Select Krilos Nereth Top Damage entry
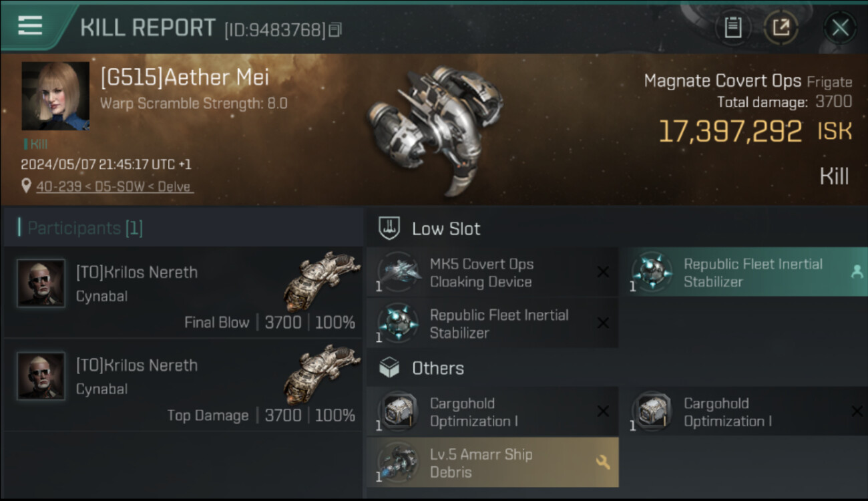The image size is (868, 501). click(x=183, y=385)
